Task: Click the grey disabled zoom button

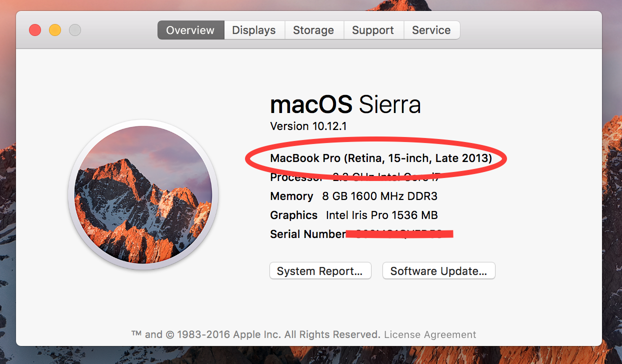Action: 75,30
